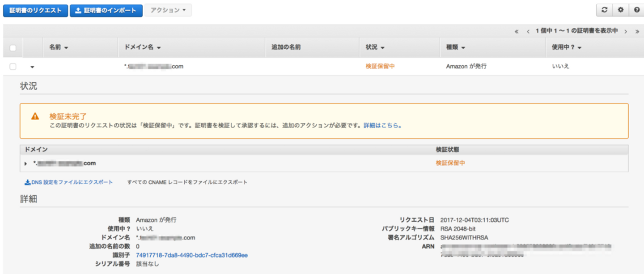Click 証明書のインポート button

106,11
